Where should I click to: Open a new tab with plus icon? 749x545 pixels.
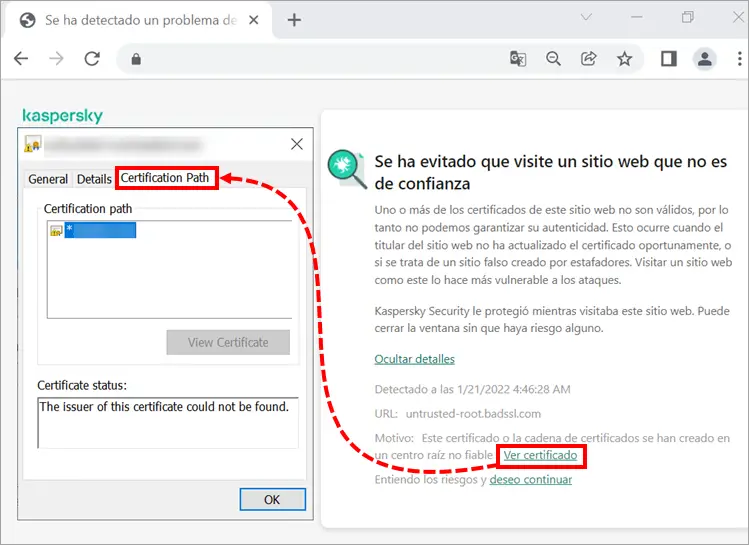(294, 20)
